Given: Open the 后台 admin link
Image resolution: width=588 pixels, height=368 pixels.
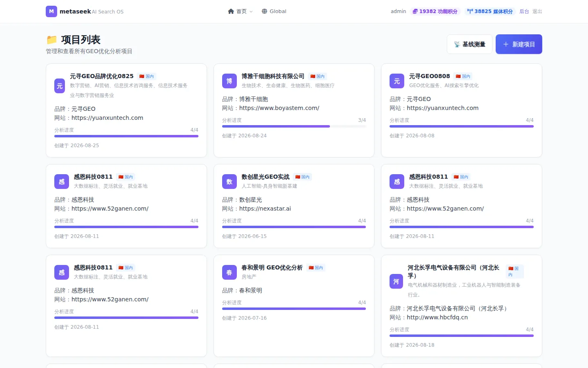Looking at the screenshot, I should coord(524,11).
